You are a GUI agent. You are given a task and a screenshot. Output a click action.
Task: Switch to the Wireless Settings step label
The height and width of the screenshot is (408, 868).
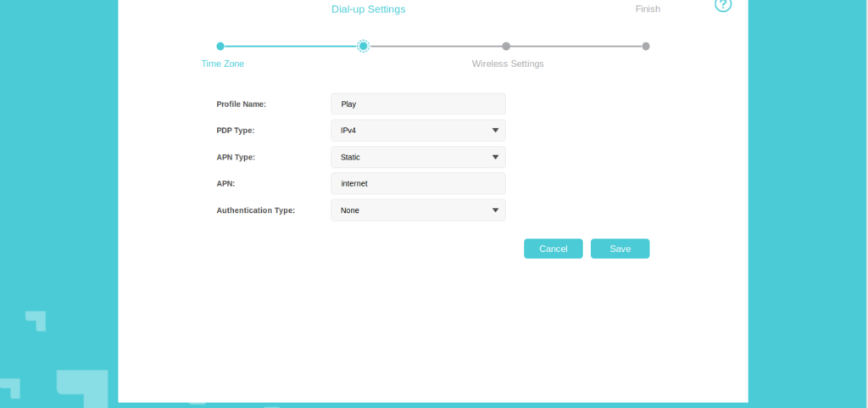pos(508,64)
